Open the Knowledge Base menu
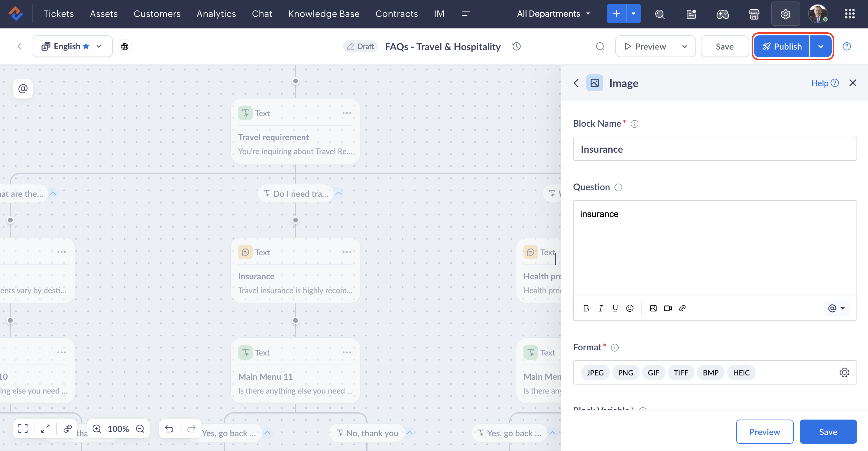 tap(323, 14)
